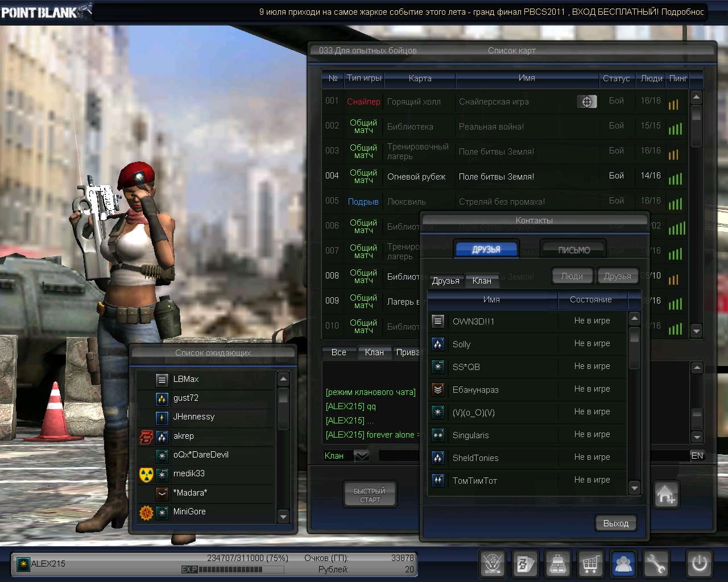This screenshot has height=582, width=728.
Task: Select room 003 Тренировочный лагерь
Action: click(504, 152)
